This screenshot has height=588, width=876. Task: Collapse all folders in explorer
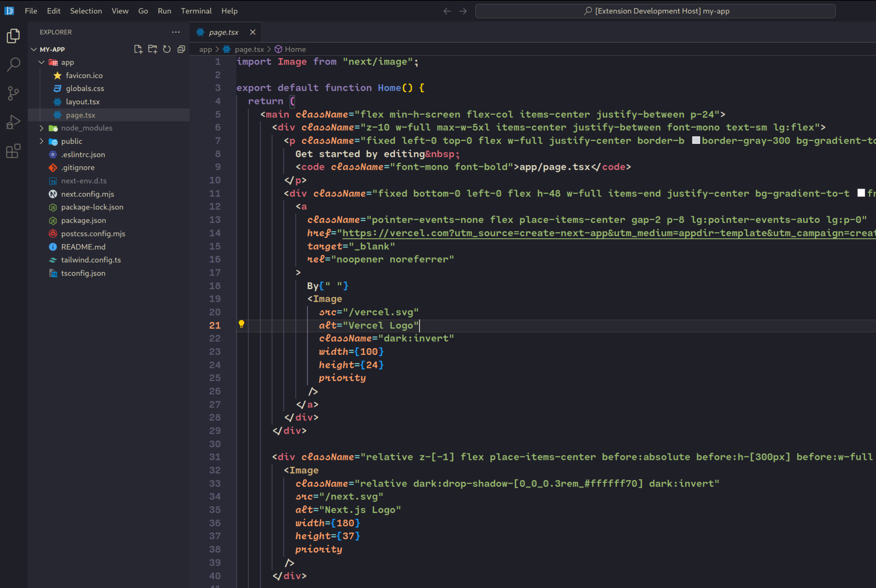(181, 50)
